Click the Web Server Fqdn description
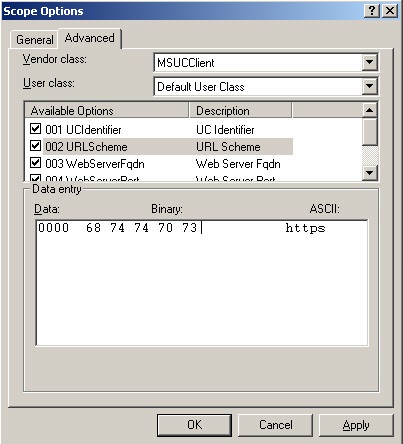This screenshot has width=403, height=444. pyautogui.click(x=238, y=164)
